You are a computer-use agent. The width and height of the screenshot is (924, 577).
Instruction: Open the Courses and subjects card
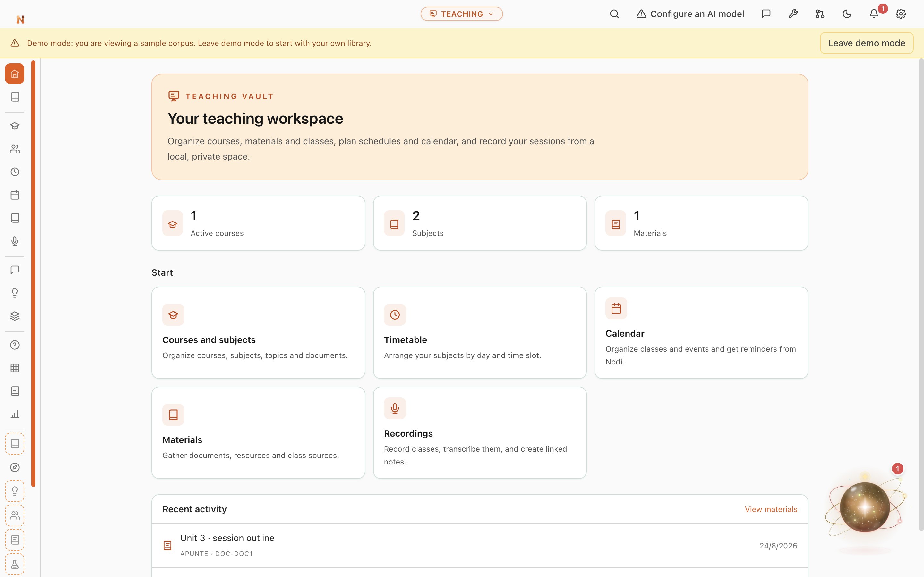(258, 332)
